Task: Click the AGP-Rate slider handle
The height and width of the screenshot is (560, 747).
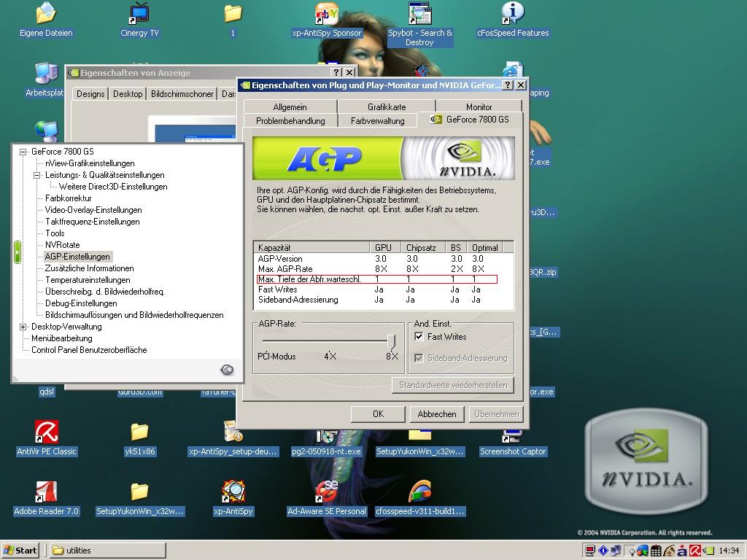Action: (391, 341)
